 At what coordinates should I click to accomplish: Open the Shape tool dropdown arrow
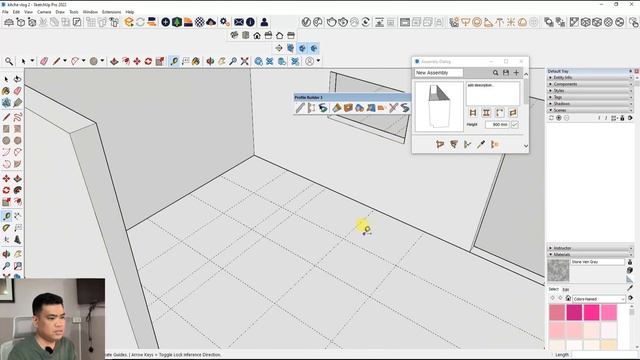(102, 61)
